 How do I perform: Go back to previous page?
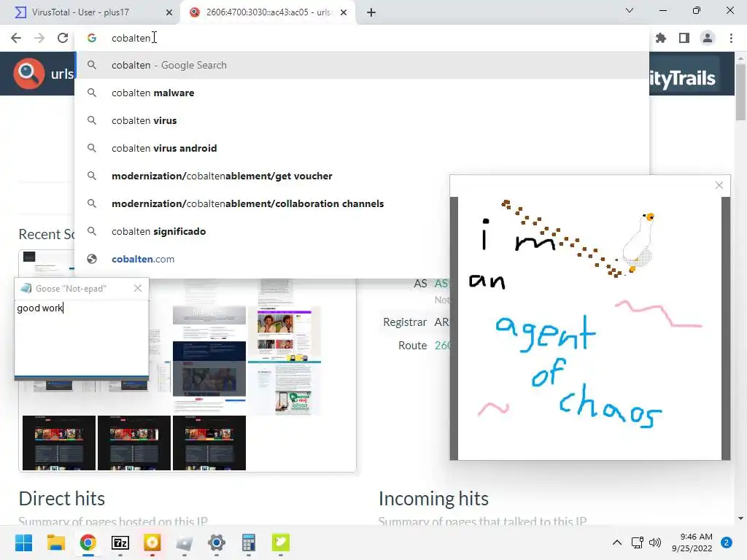point(16,38)
